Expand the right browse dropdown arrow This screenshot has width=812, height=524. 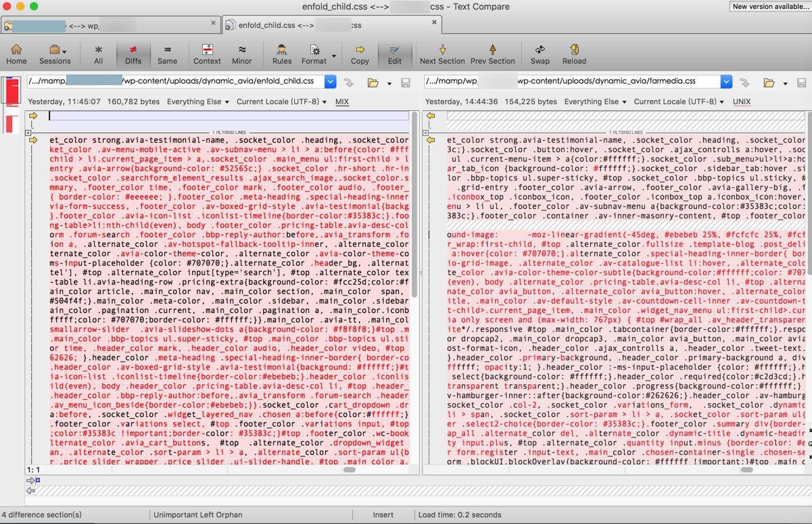(x=785, y=83)
